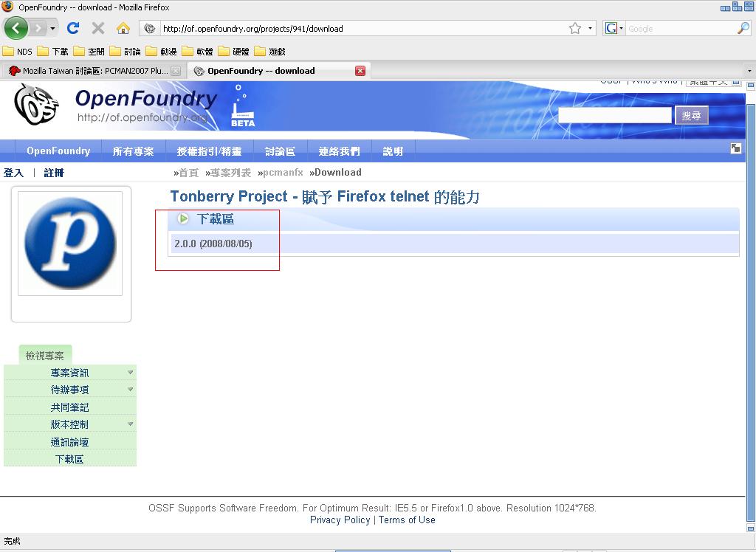Select the 檢視專案 sidebar tab
The image size is (756, 552).
click(x=45, y=355)
